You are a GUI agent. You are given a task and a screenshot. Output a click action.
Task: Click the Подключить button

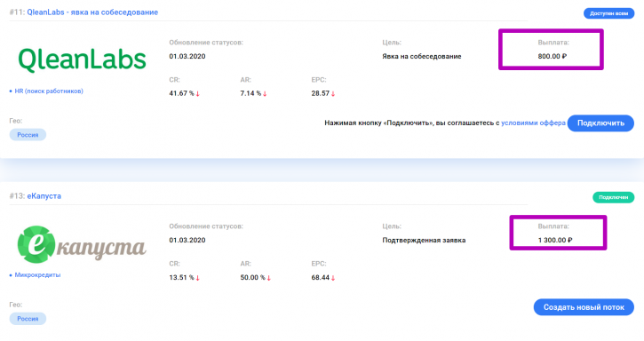point(600,123)
